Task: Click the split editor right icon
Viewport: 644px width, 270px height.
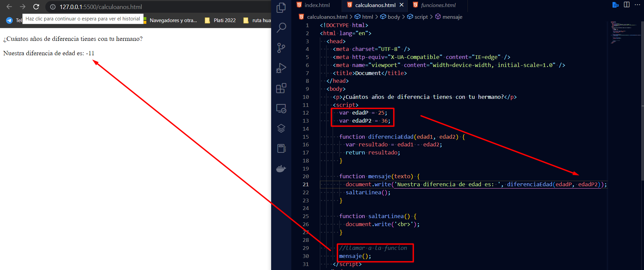Action: (x=627, y=5)
